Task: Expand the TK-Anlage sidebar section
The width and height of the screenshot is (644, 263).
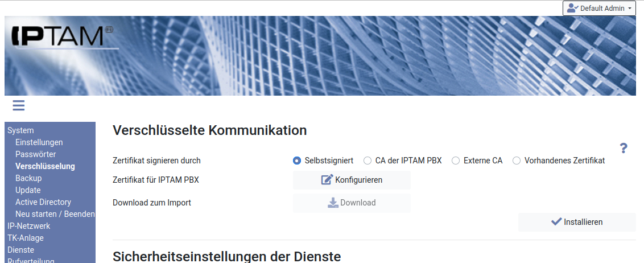Action: pos(26,238)
